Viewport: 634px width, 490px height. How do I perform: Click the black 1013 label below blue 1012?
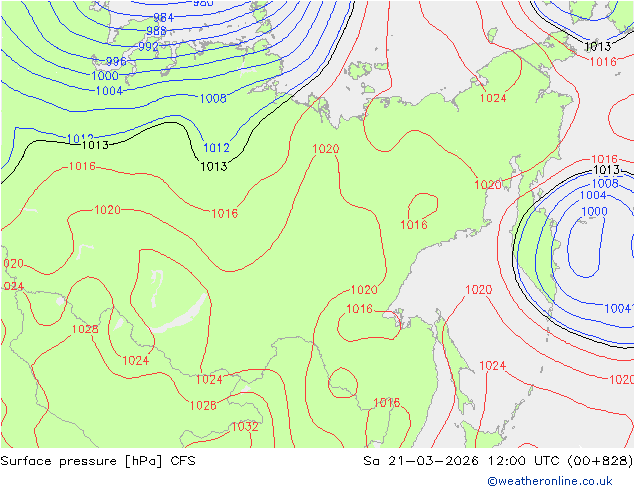tap(214, 166)
